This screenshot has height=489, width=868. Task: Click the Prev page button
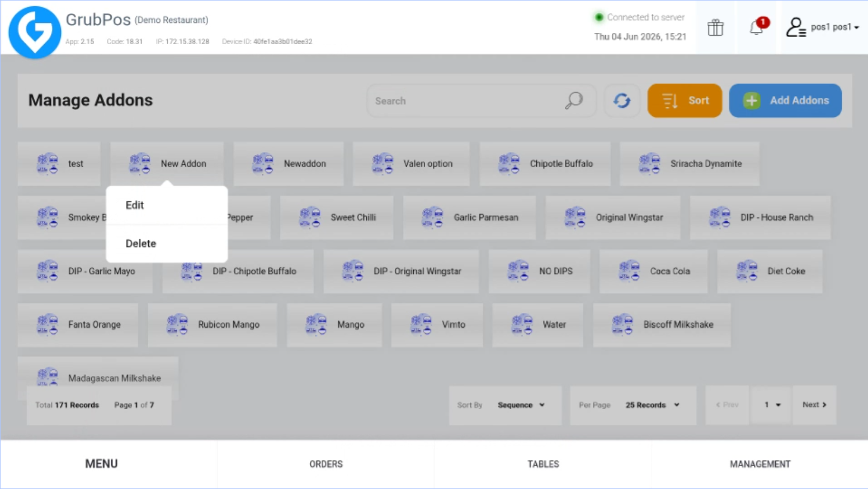tap(727, 405)
